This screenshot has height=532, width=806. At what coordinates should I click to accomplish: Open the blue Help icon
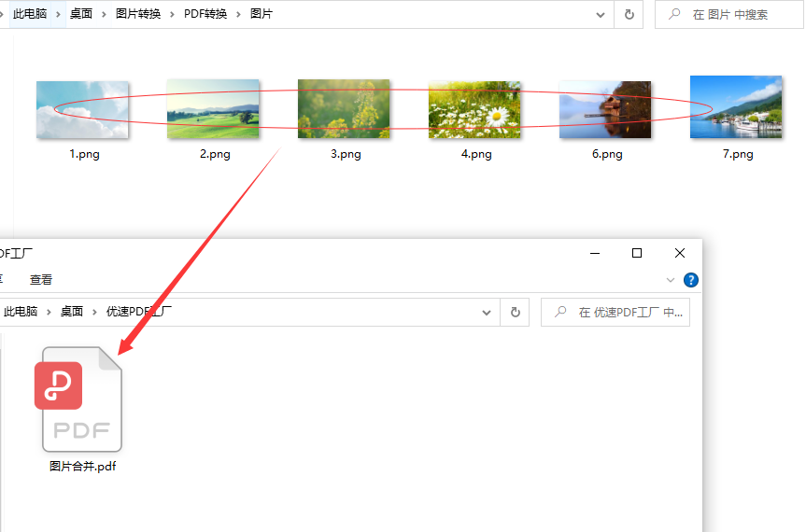[x=691, y=280]
